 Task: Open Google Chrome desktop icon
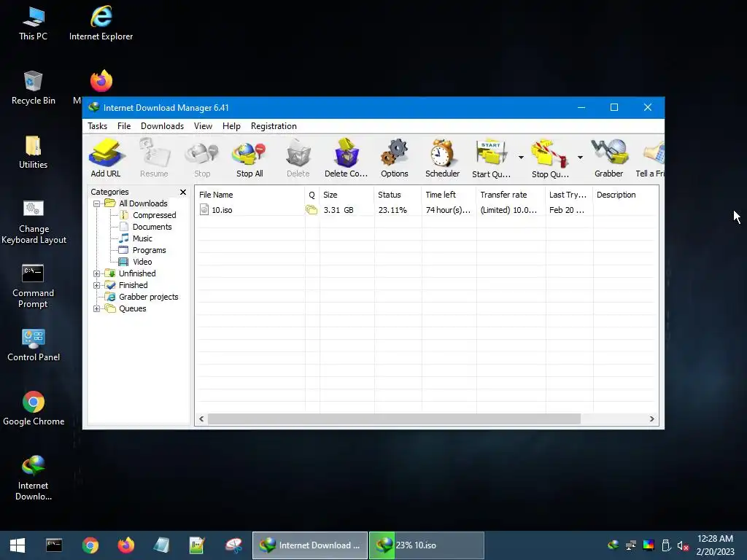click(34, 408)
